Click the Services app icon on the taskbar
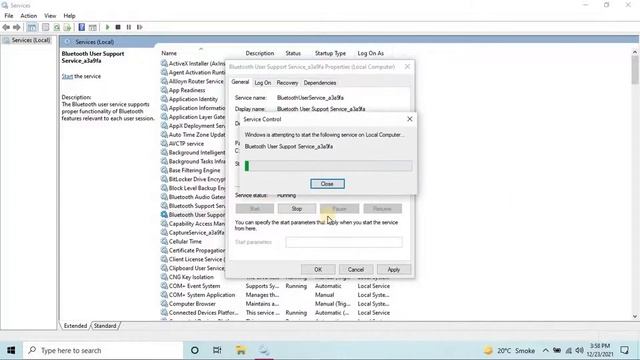640x360 pixels. (264, 350)
